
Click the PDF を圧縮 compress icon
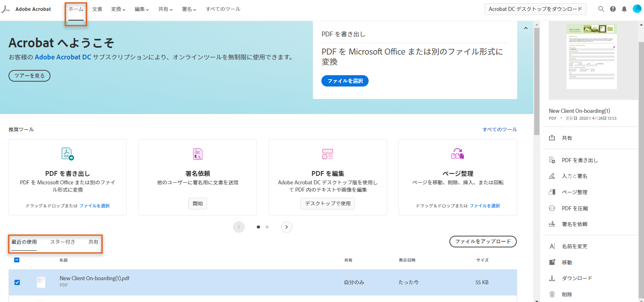tap(552, 208)
